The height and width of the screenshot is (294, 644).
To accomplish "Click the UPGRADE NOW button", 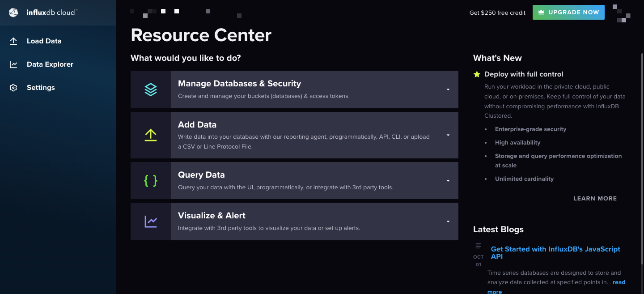I will [x=568, y=12].
